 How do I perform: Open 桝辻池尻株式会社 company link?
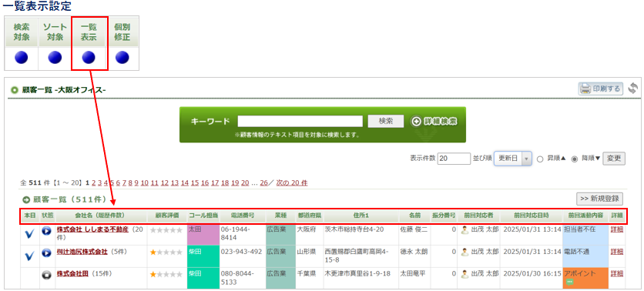(82, 251)
